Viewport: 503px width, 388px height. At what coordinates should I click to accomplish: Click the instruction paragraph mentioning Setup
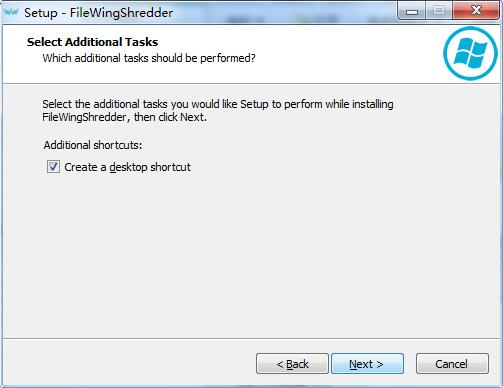click(x=218, y=111)
